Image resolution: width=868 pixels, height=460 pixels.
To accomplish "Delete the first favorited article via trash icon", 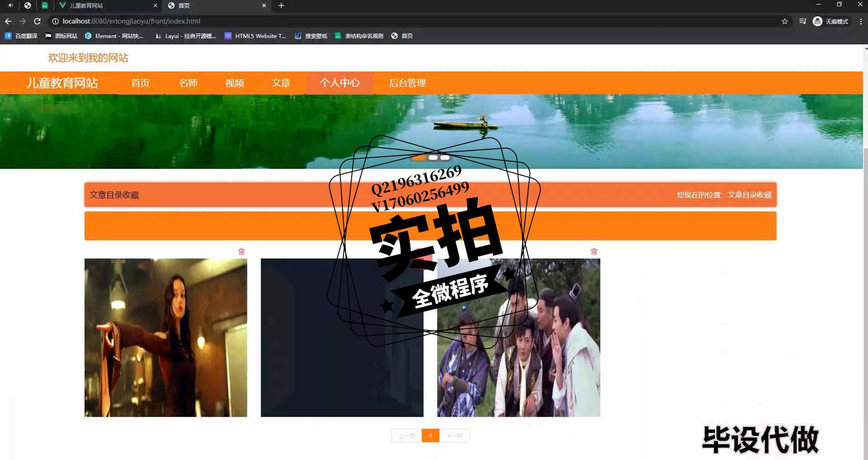I will (241, 252).
